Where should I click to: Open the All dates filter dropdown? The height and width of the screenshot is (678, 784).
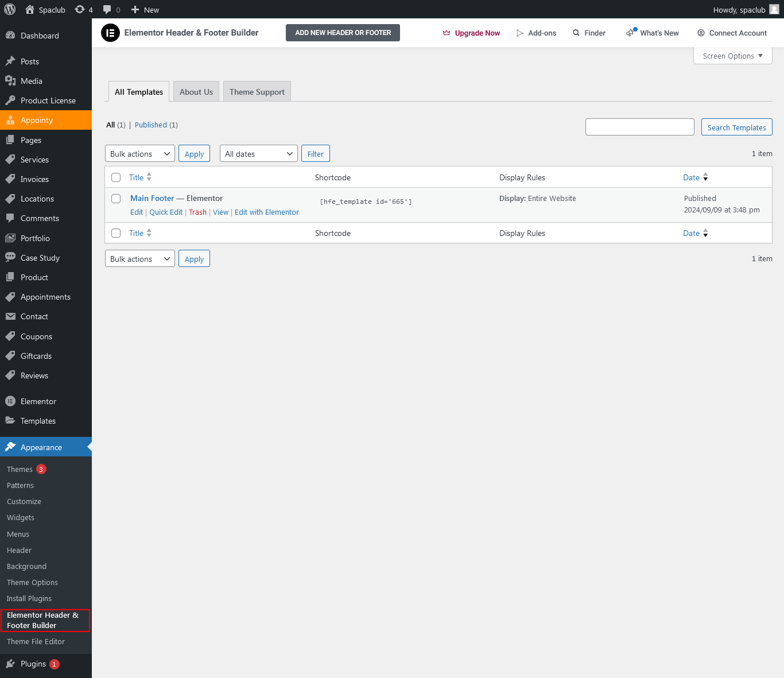pyautogui.click(x=259, y=154)
